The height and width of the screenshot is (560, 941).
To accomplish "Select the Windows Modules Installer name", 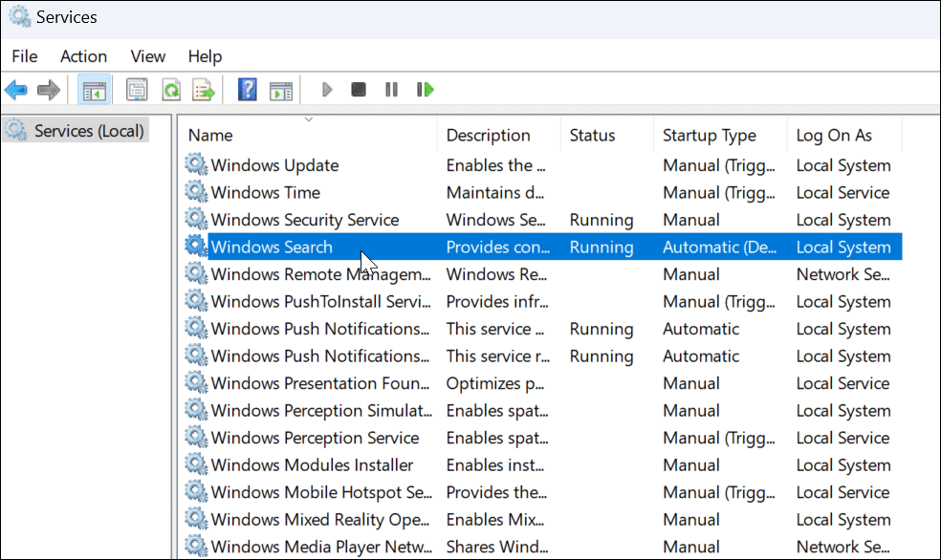I will tap(312, 465).
